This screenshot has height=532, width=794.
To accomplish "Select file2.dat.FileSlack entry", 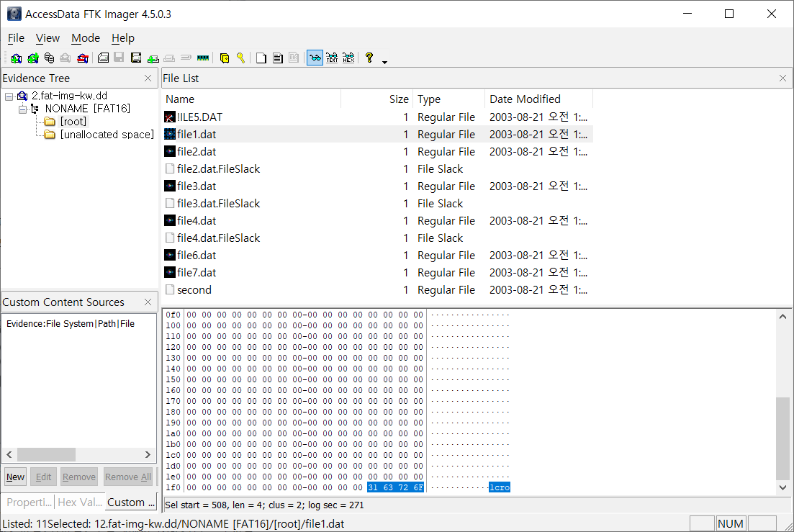I will tap(218, 169).
